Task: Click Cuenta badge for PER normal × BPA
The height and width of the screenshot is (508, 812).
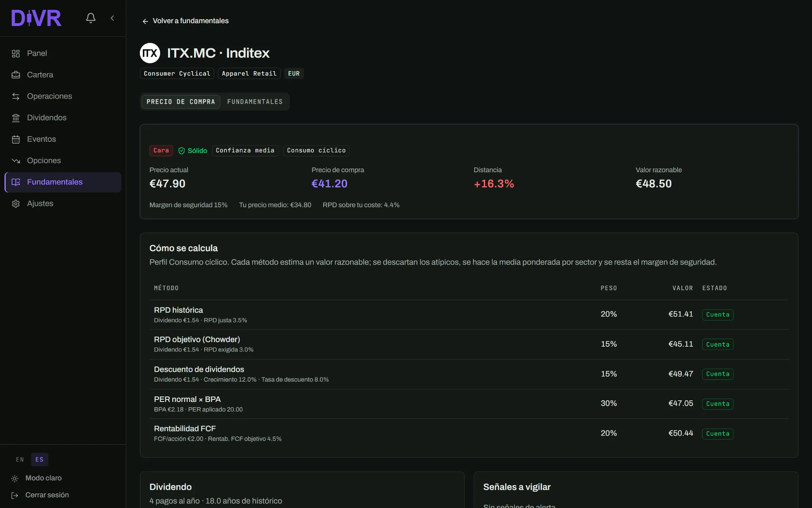Action: pos(717,404)
